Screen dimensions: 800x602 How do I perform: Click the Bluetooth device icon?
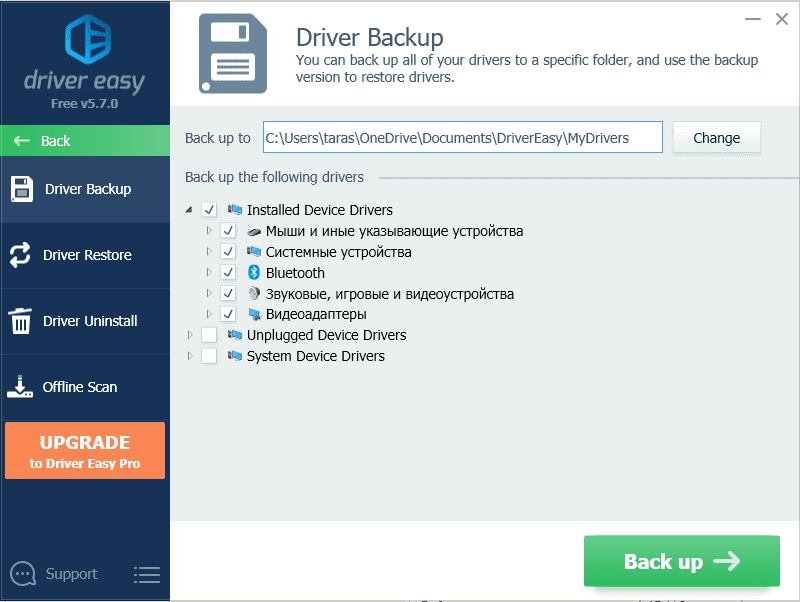point(254,273)
